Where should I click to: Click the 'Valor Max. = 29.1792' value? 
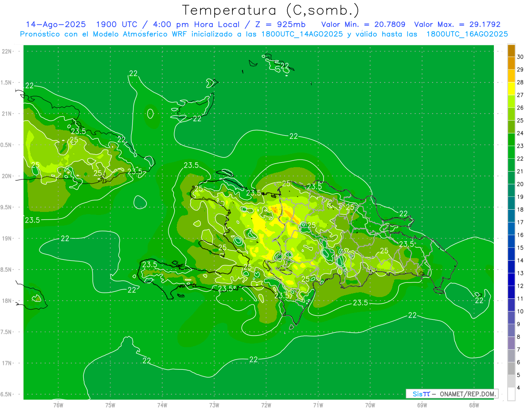point(457,24)
